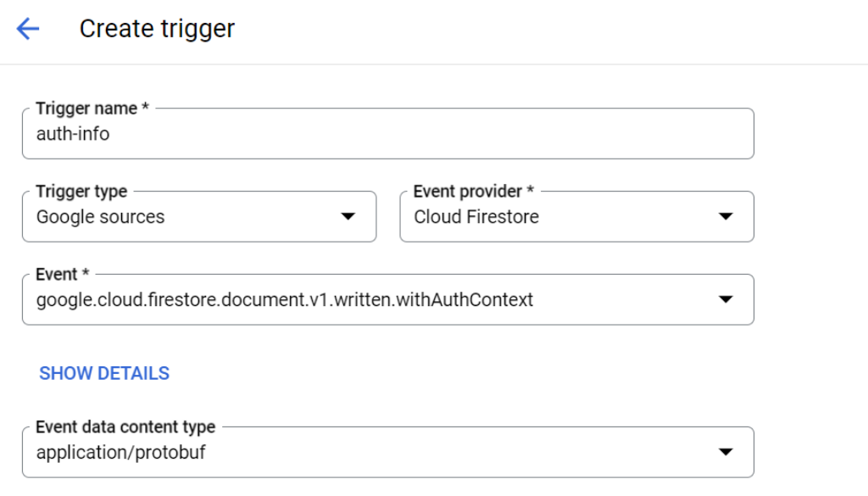The height and width of the screenshot is (496, 868).
Task: Open the Trigger type dropdown arrow
Action: (x=348, y=217)
